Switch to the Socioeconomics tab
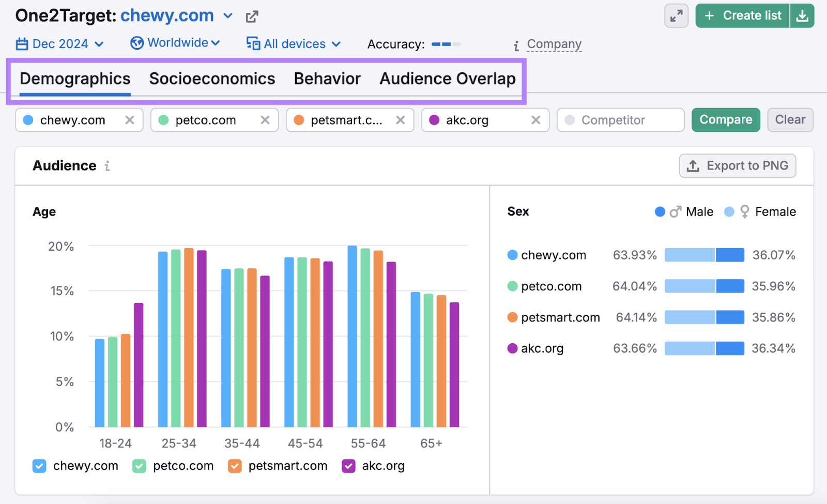The image size is (827, 504). [212, 79]
